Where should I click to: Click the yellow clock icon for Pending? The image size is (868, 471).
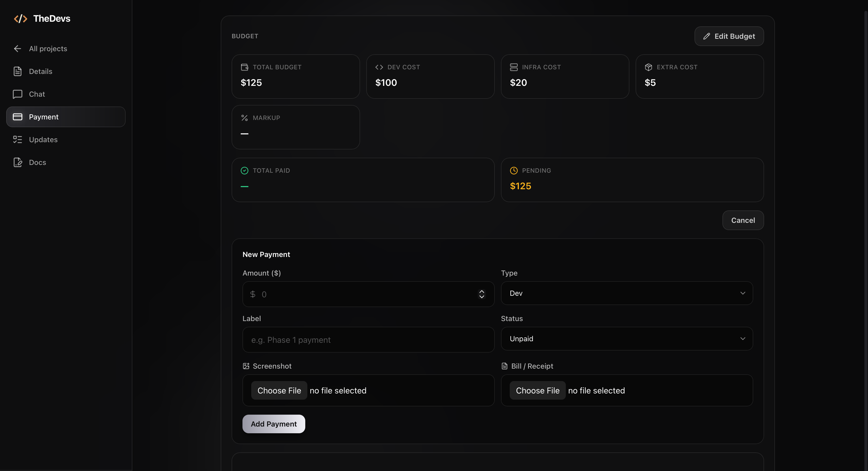point(514,170)
